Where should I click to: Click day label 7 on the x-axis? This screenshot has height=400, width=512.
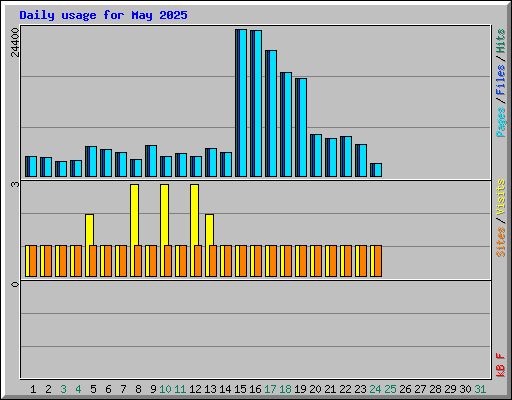coord(123,389)
